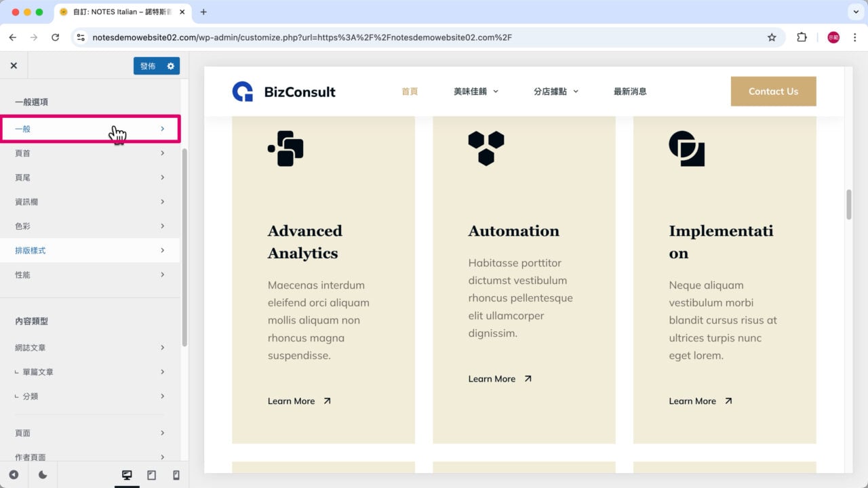Click the BizConsult logo icon

coord(242,91)
